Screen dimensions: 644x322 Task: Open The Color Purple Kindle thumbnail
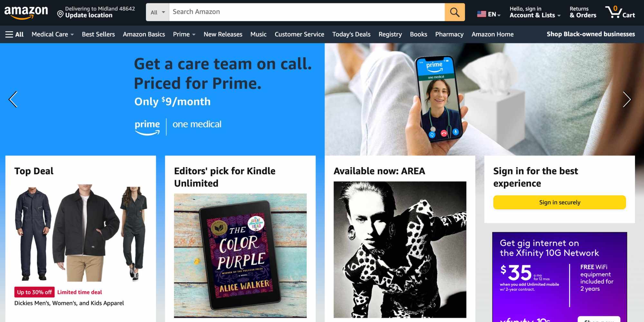(x=240, y=256)
